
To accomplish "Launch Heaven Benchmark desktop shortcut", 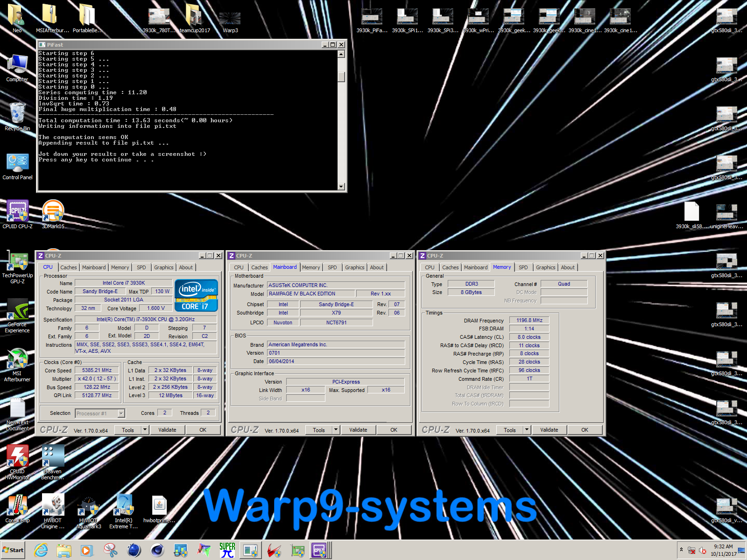I will point(53,462).
